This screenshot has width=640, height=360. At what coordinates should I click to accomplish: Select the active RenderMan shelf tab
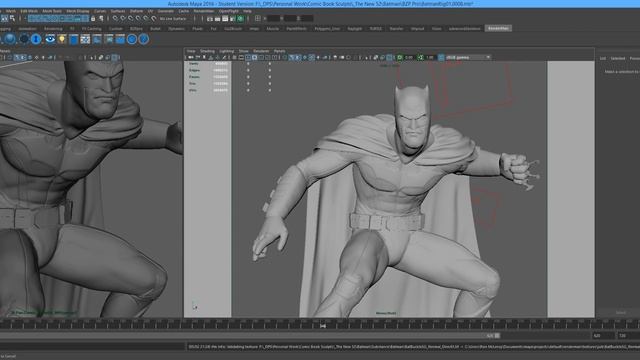pos(498,29)
